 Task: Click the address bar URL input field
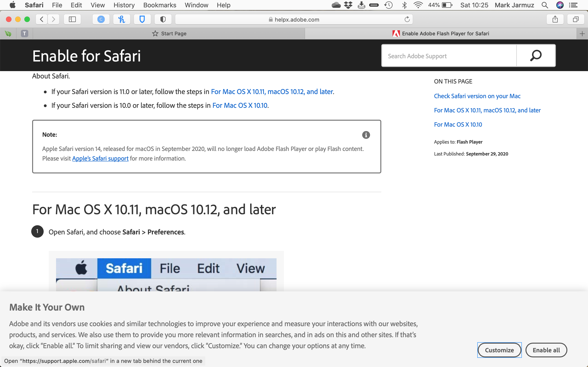(x=293, y=19)
